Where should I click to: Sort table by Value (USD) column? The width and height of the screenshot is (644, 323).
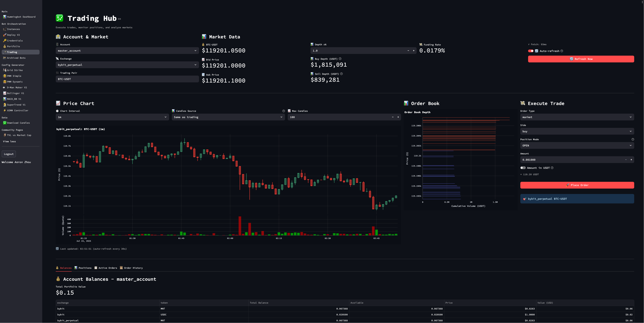585,303
